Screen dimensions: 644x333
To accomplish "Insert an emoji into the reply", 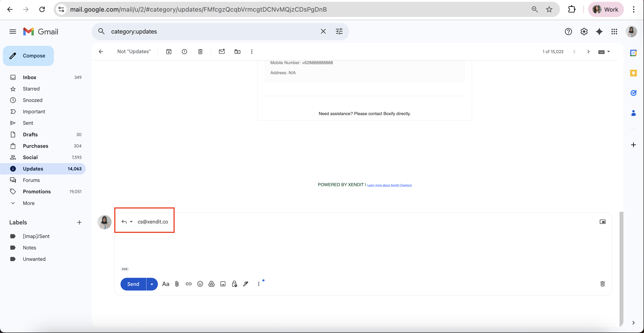I will [x=200, y=284].
